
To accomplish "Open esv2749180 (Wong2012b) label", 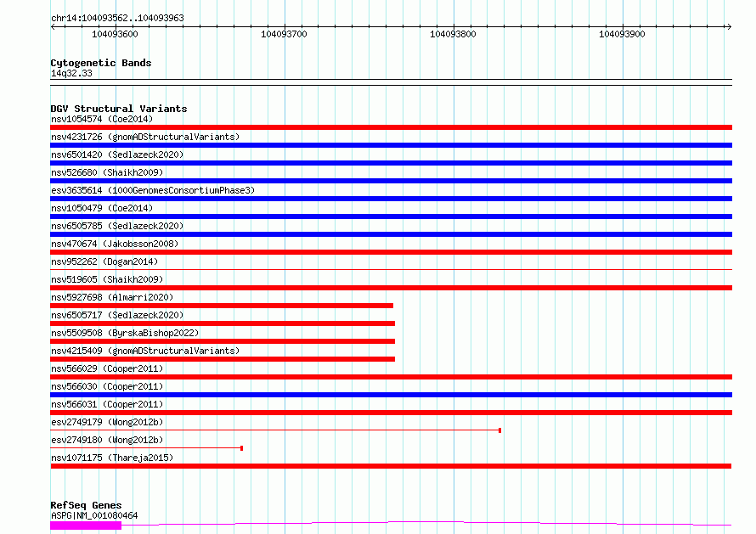I will pyautogui.click(x=107, y=440).
